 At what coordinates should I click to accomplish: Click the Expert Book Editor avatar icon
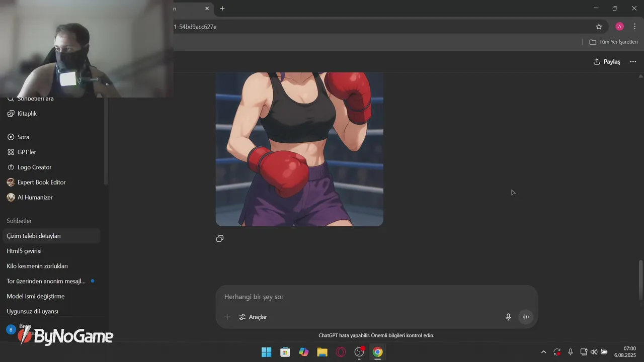11,182
